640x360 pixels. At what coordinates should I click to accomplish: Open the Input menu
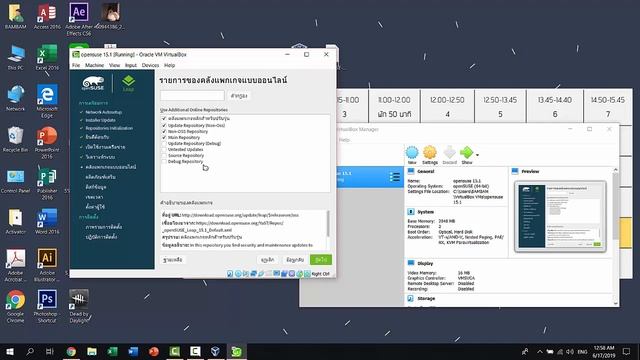[131, 65]
